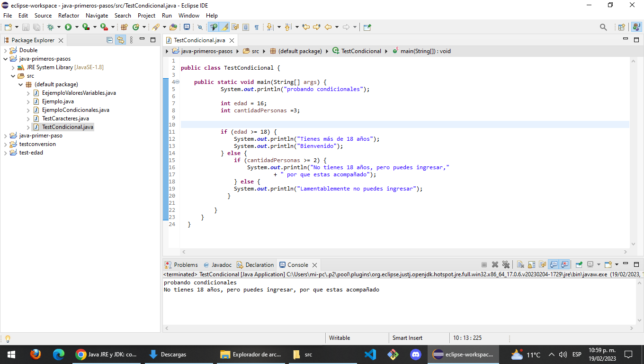
Task: Collapse the src folder node
Action: (x=13, y=76)
